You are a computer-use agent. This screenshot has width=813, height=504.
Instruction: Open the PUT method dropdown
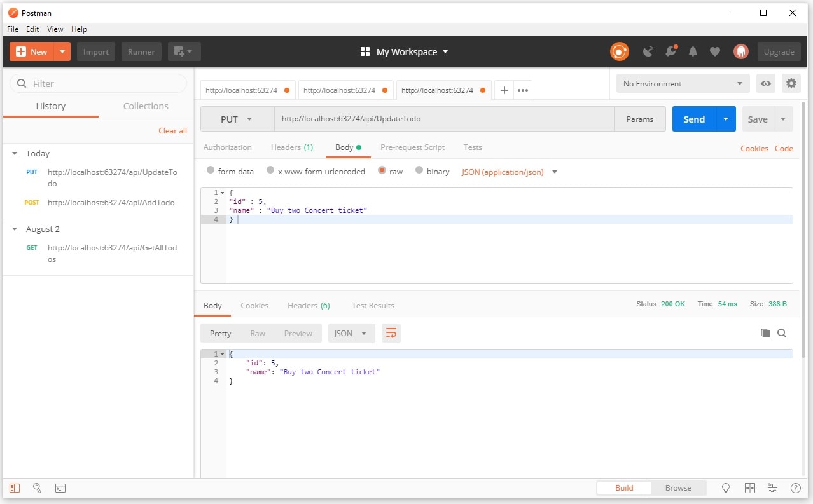point(237,119)
